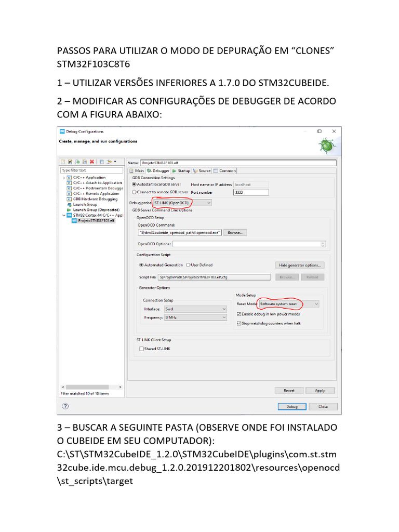Collapse the STM32 Cortex-M C/C++ Application node
The width and height of the screenshot is (399, 532).
[x=64, y=215]
